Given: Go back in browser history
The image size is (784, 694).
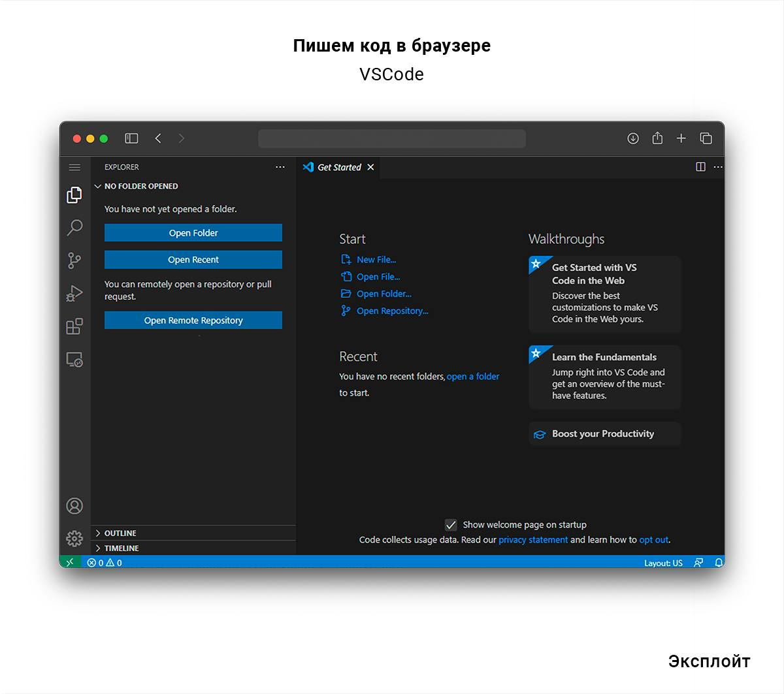Looking at the screenshot, I should [x=158, y=138].
